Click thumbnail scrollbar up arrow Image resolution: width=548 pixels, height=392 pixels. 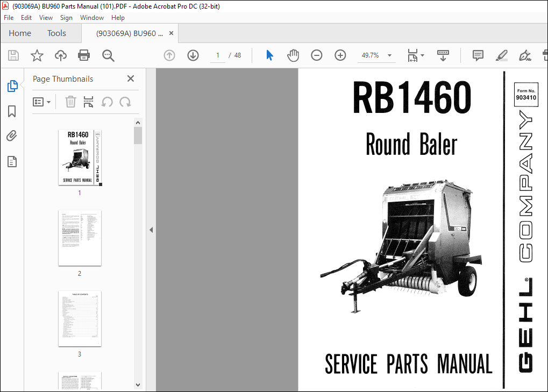(x=138, y=123)
